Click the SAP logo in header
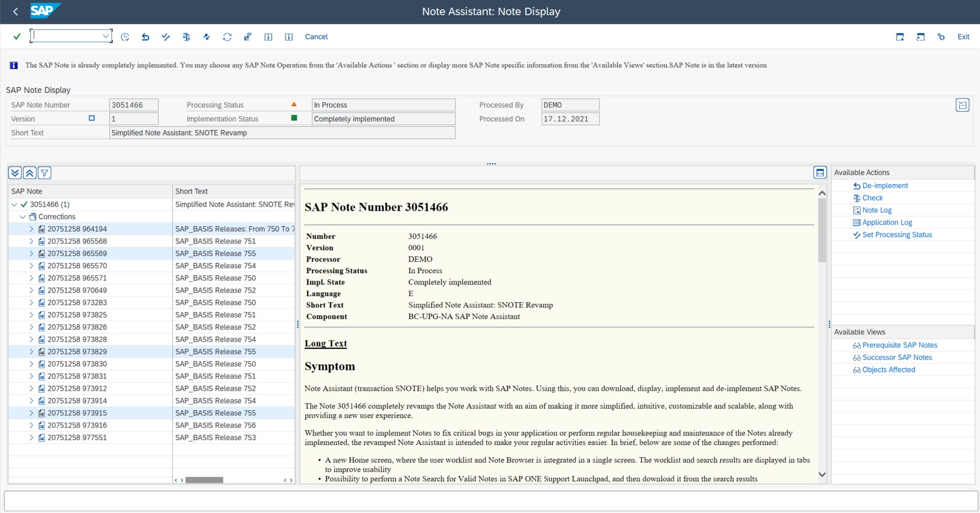This screenshot has height=513, width=980. point(45,11)
